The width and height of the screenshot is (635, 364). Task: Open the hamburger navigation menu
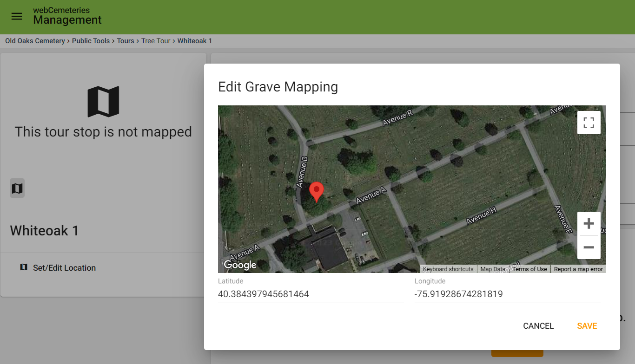pos(17,16)
